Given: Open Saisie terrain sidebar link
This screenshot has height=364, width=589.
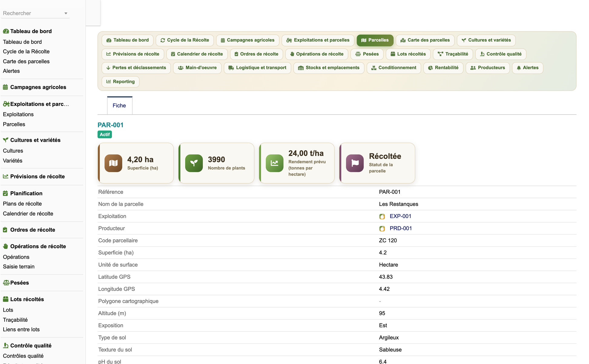Looking at the screenshot, I should tap(19, 267).
